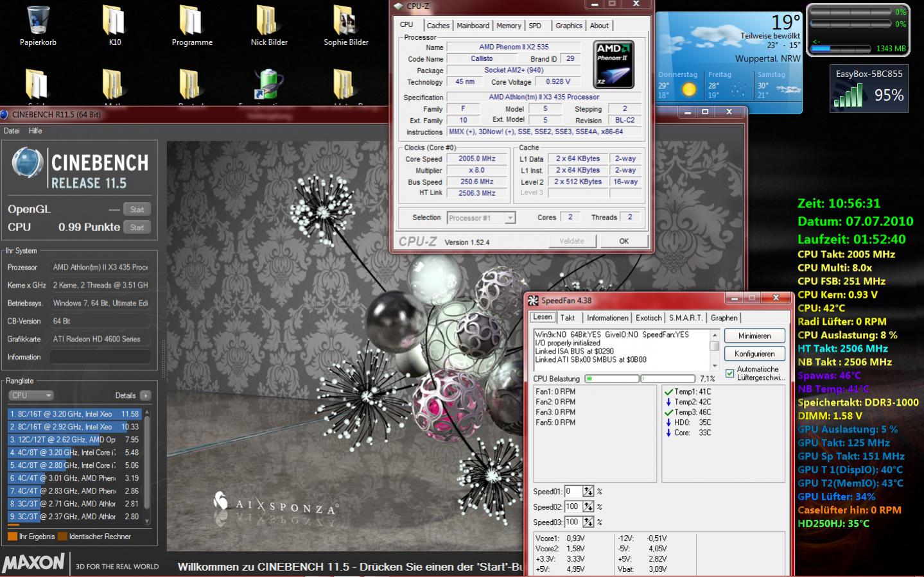The image size is (924, 577).
Task: Click the Core Speed value 2005.0 MHz
Action: coord(476,159)
